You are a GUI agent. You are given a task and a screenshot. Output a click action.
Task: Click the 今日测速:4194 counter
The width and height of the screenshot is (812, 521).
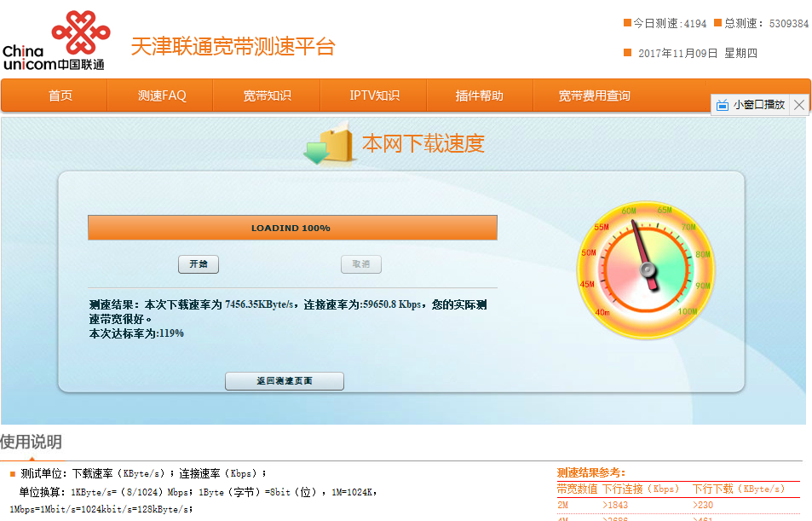click(665, 23)
